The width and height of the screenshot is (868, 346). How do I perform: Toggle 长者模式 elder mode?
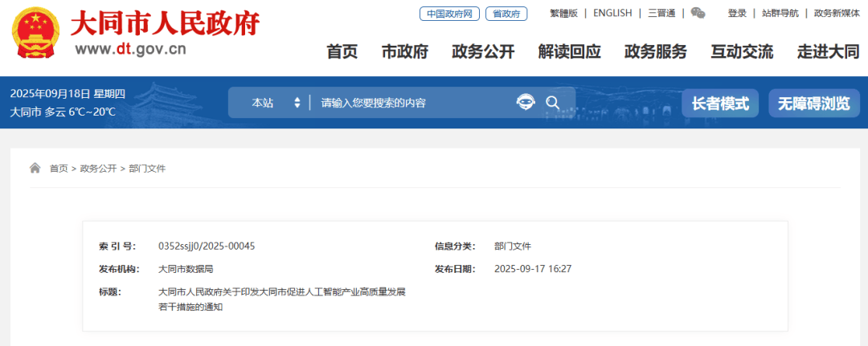[720, 103]
